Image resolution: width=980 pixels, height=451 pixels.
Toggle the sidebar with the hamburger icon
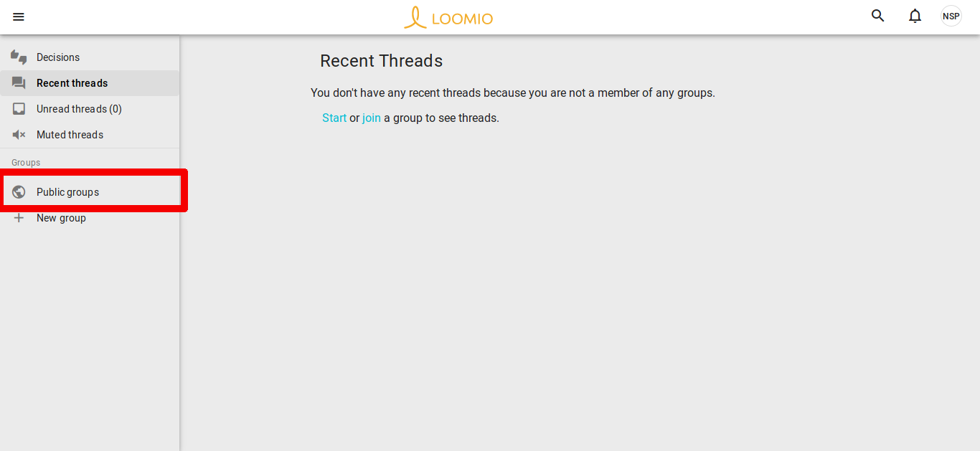click(x=19, y=16)
